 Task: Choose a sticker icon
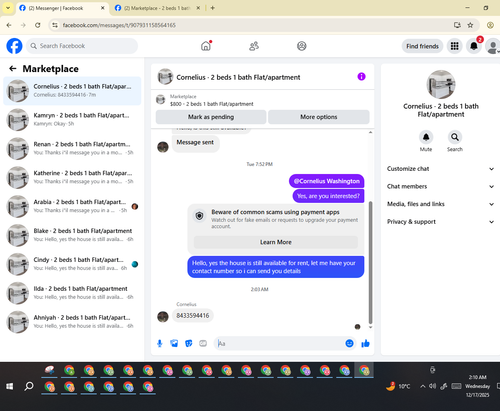tap(189, 343)
